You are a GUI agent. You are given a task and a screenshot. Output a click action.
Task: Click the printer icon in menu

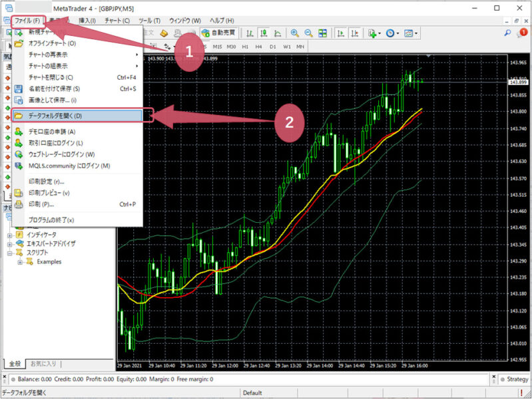click(19, 204)
